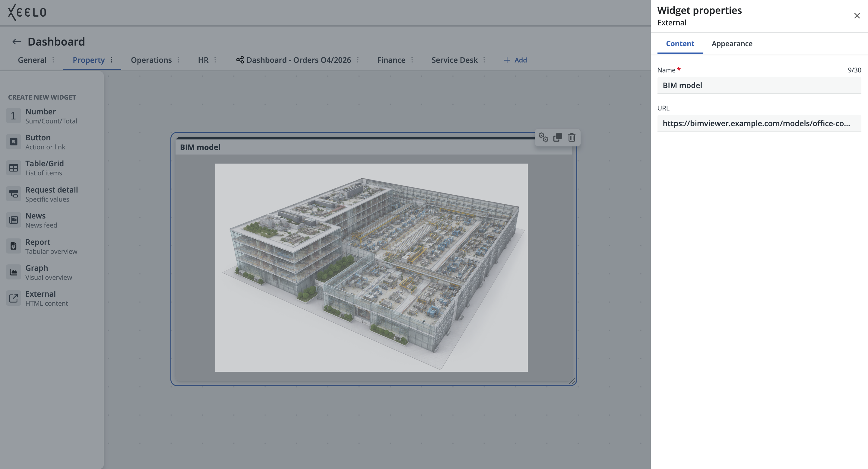868x469 pixels.
Task: Click the Name field containing BIM model
Action: [x=759, y=85]
